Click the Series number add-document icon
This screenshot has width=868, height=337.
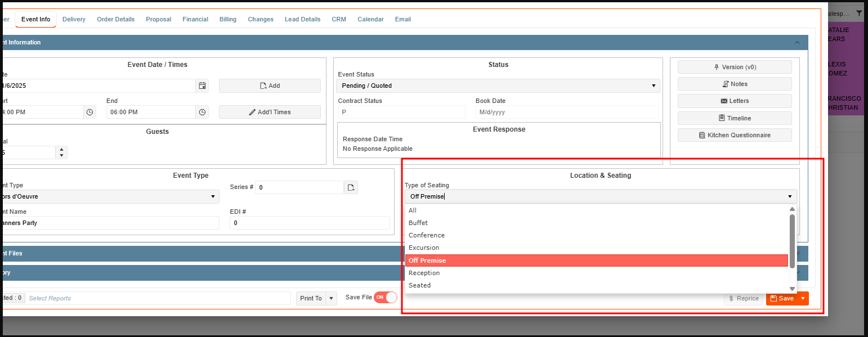351,187
